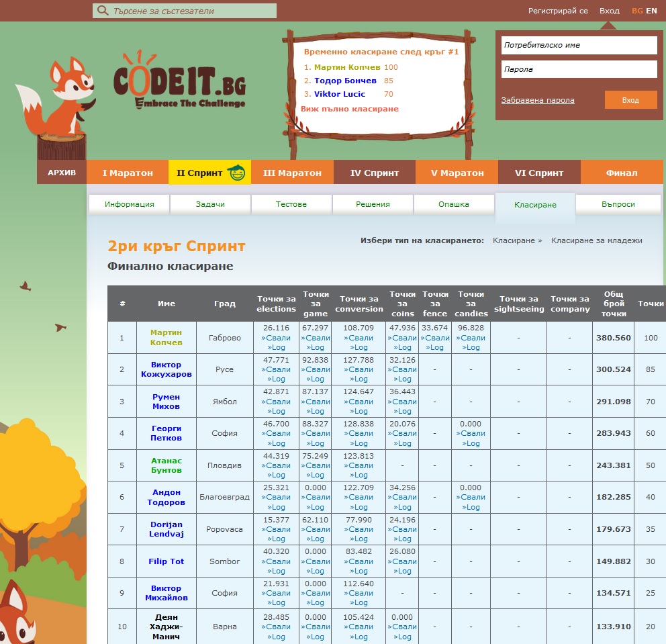Click the Парола password field
The height and width of the screenshot is (644, 666).
[579, 68]
